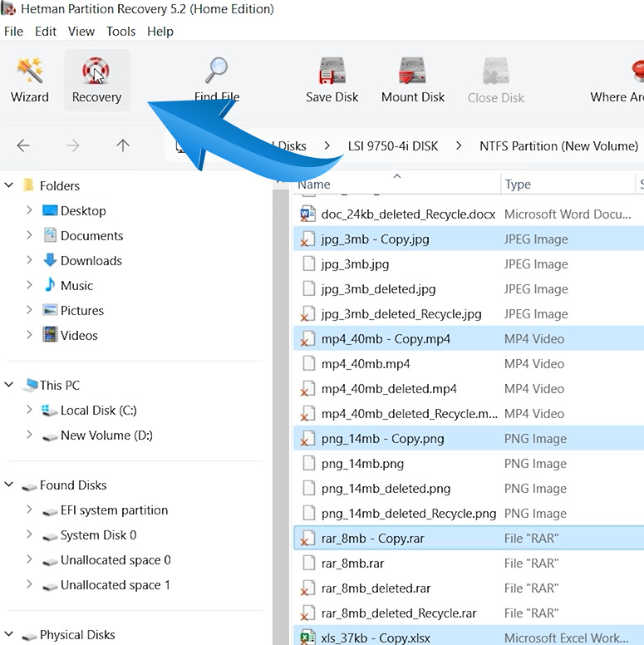Go back with the left arrow
Screen dimensions: 644x645
click(23, 145)
